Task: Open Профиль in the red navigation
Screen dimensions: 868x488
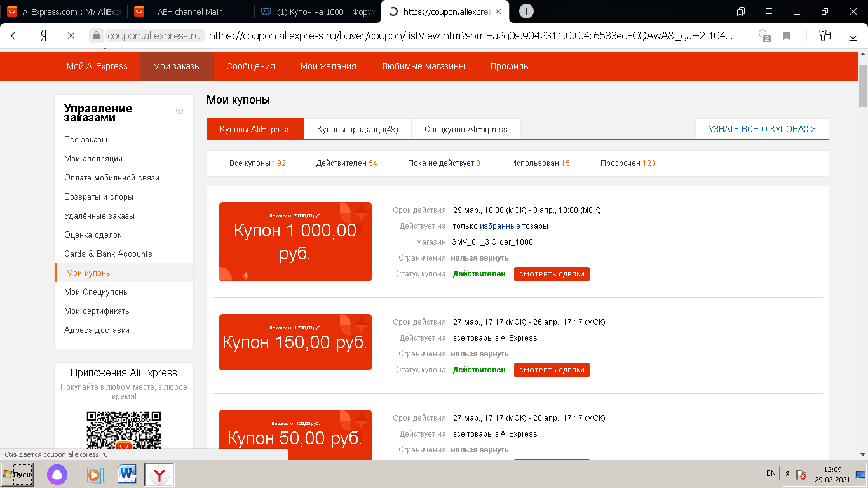Action: 510,66
